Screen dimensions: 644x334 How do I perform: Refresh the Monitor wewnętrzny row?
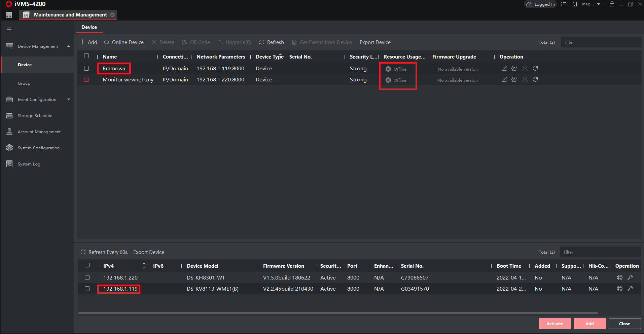[535, 79]
